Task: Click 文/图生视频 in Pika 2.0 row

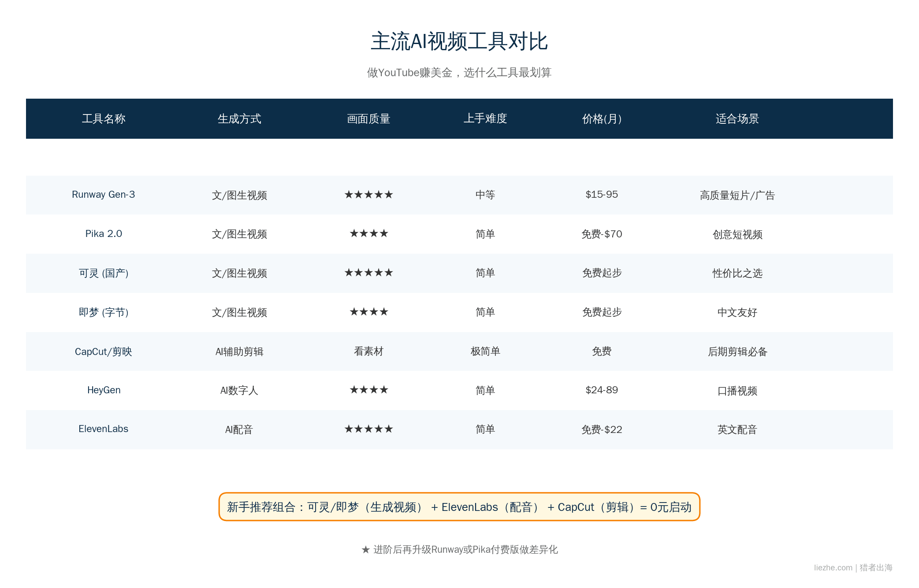Action: 239,234
